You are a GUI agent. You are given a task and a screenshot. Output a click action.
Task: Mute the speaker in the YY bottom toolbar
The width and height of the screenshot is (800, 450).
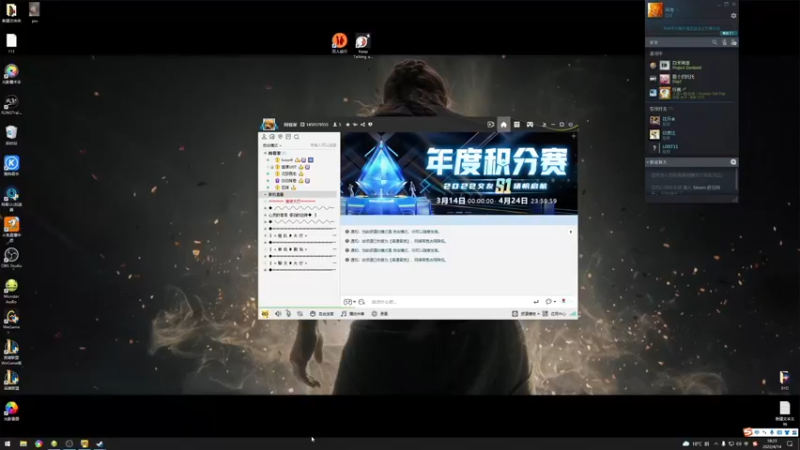click(278, 314)
